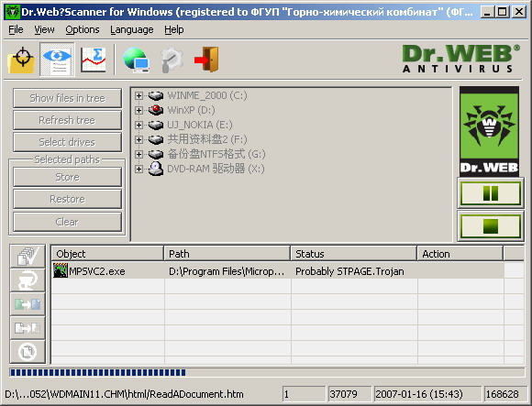The height and width of the screenshot is (406, 532).
Task: Open the Options menu
Action: [83, 30]
